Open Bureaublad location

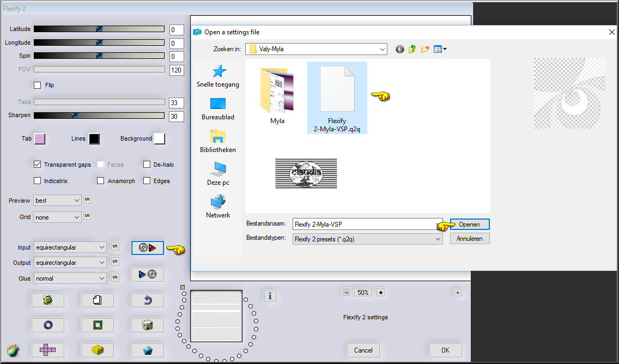218,109
